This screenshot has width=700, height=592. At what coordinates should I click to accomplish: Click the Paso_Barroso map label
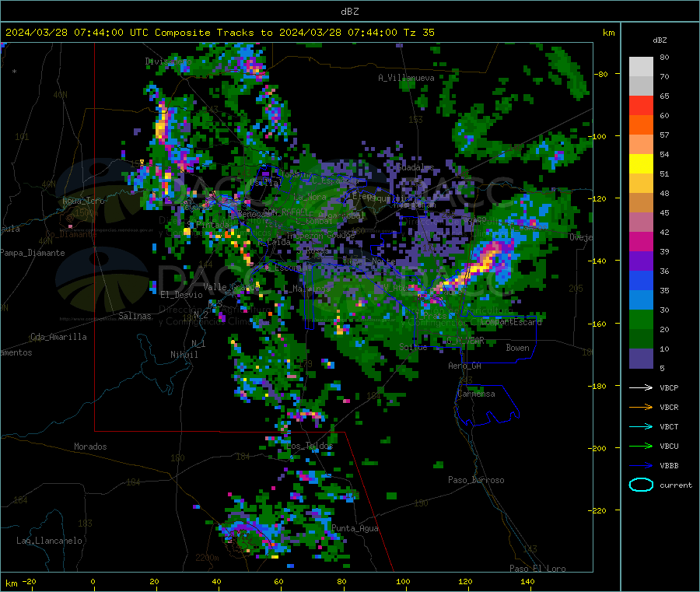[x=476, y=481]
